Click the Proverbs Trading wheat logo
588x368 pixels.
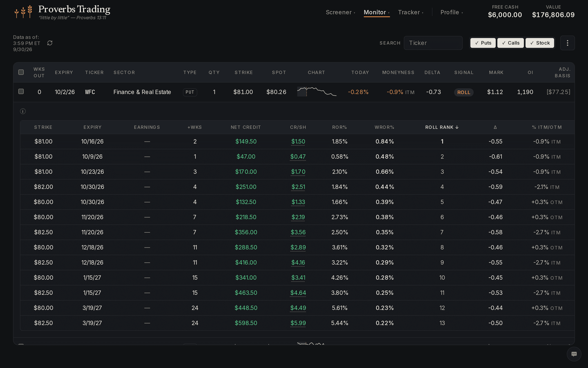point(23,12)
